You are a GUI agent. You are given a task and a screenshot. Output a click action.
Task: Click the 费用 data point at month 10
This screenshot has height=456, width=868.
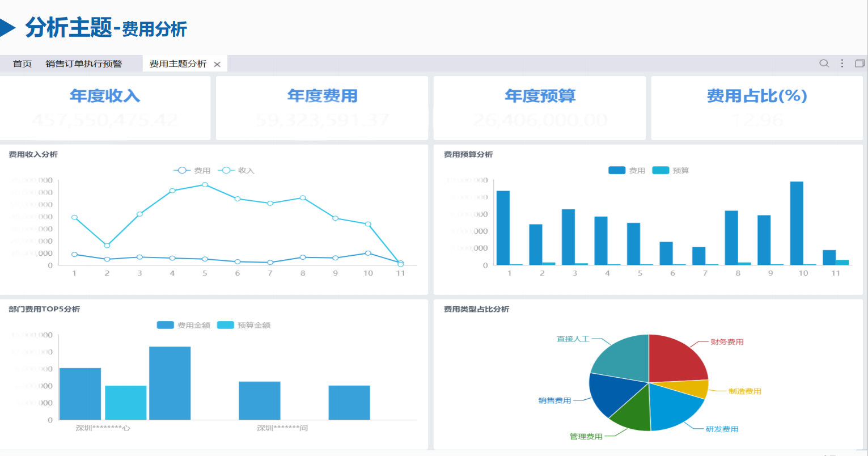368,253
